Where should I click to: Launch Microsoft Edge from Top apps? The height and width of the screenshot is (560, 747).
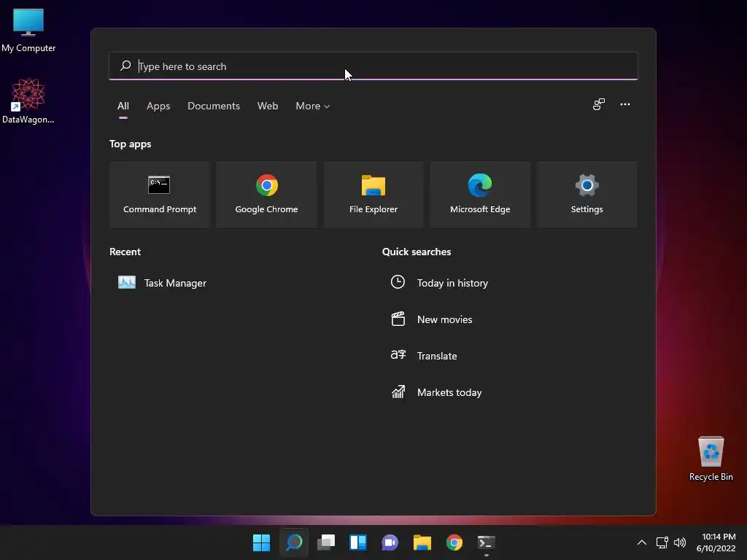point(480,194)
